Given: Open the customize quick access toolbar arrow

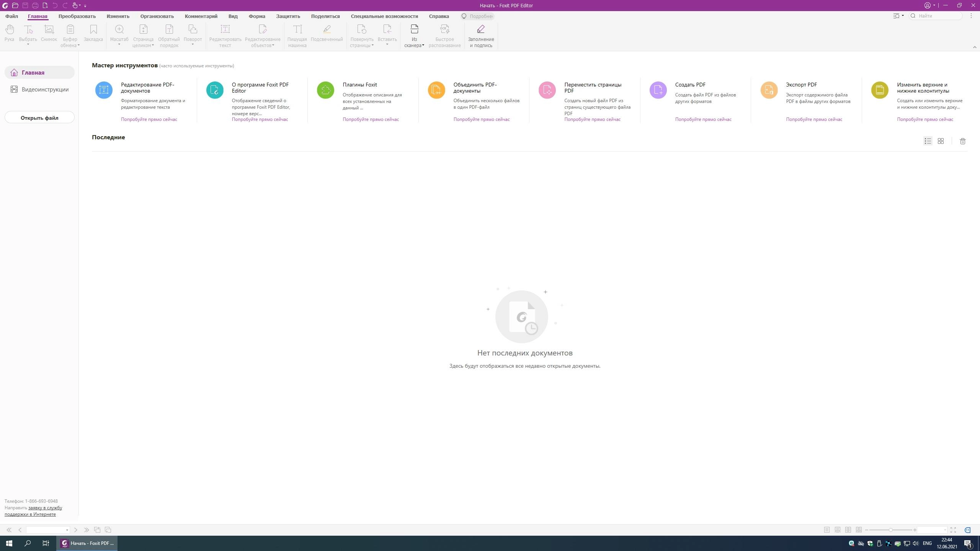Looking at the screenshot, I should pos(85,6).
